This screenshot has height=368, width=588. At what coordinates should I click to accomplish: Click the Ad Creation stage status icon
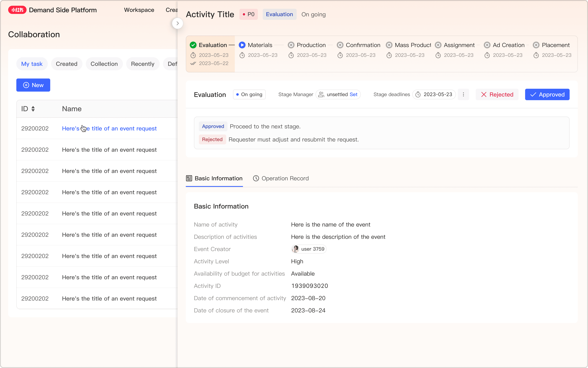coord(487,45)
